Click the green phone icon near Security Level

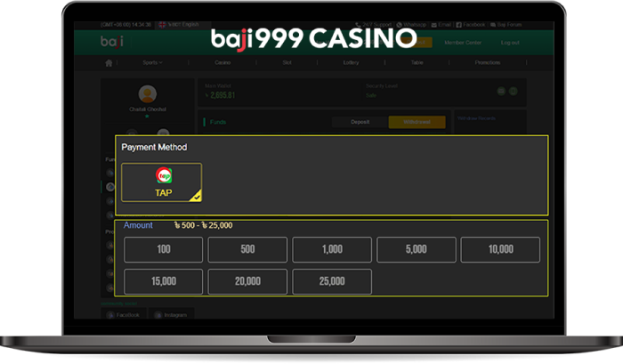coord(514,92)
